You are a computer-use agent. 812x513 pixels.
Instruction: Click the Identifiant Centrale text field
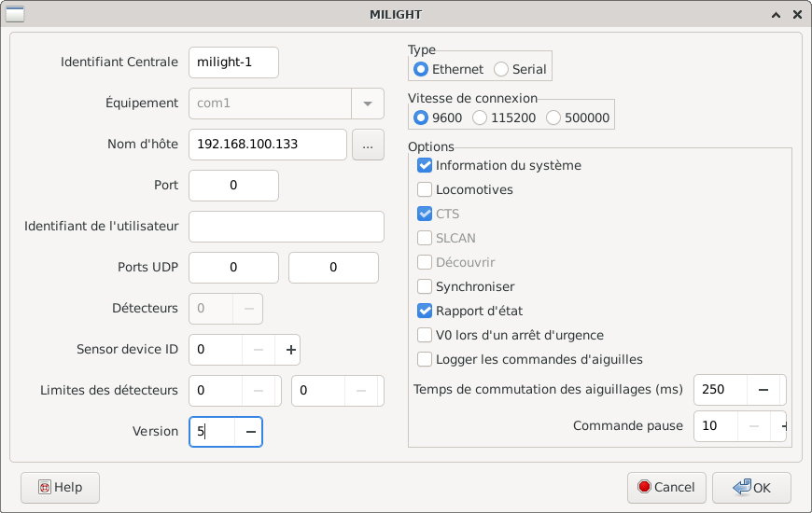click(233, 62)
